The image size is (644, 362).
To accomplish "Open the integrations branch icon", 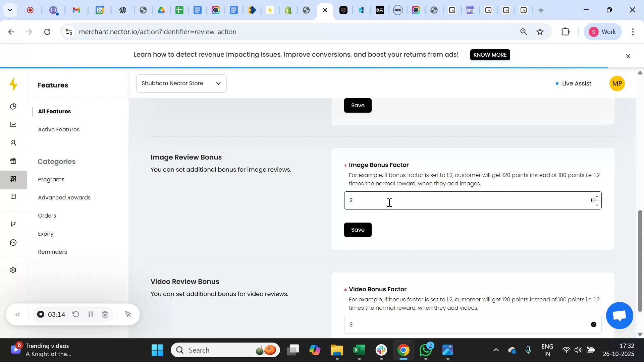I will (13, 224).
